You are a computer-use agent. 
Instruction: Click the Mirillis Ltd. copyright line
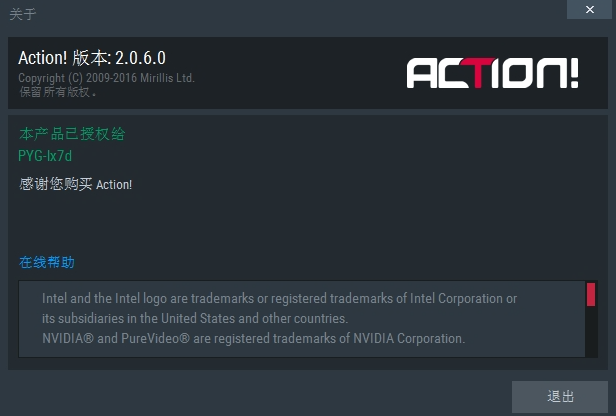pos(106,78)
